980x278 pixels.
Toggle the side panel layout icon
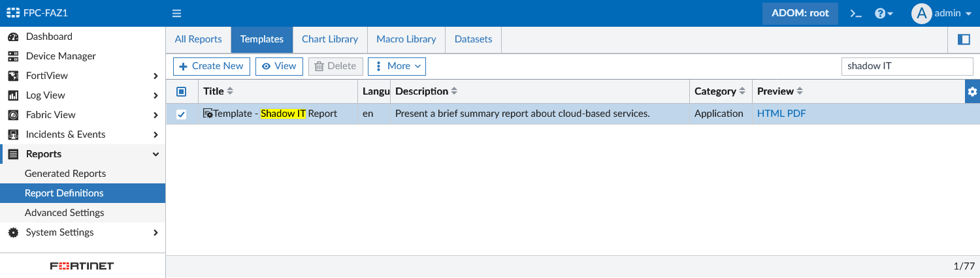pos(964,40)
